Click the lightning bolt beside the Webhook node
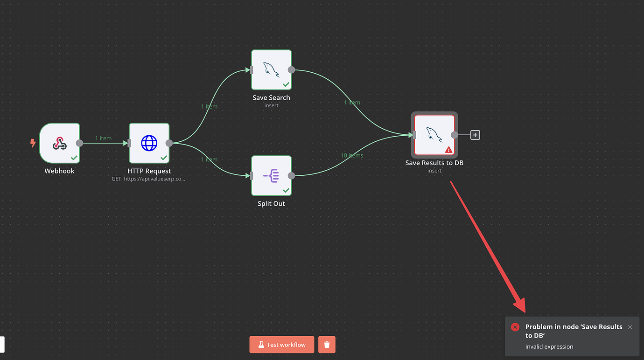644x360 pixels. coord(33,143)
